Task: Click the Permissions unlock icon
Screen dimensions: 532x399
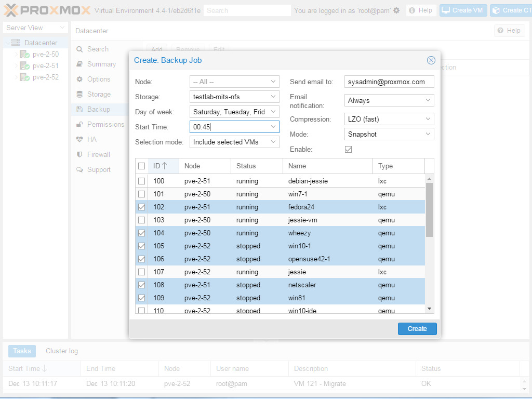Action: tap(79, 124)
